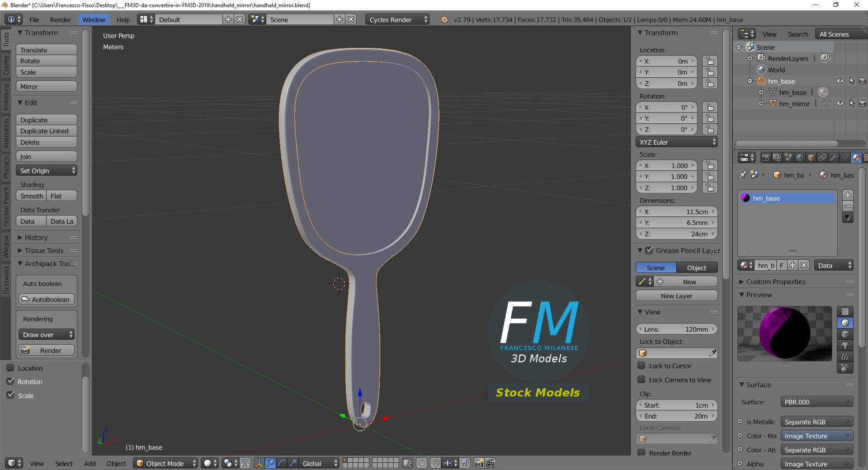Remove the material slot with minus button
Viewport: 868px width, 470px height.
[x=848, y=206]
